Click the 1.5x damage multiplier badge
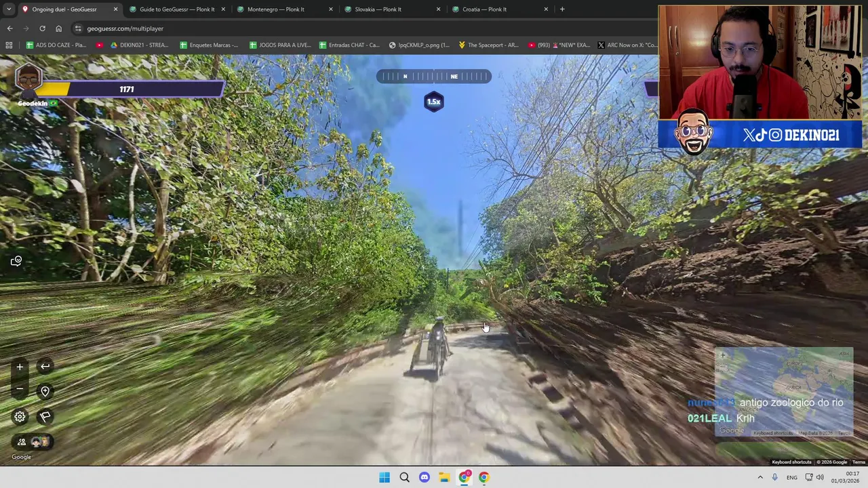Viewport: 868px width, 488px height. 434,102
